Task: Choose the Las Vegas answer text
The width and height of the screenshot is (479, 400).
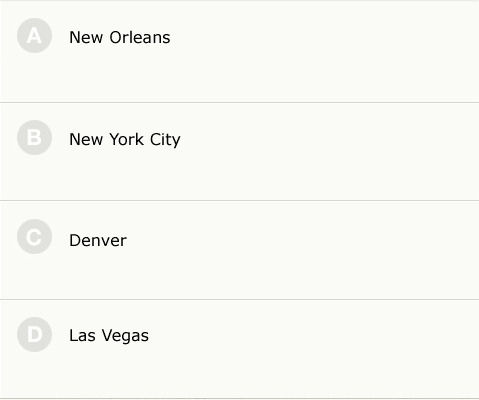Action: 109,335
